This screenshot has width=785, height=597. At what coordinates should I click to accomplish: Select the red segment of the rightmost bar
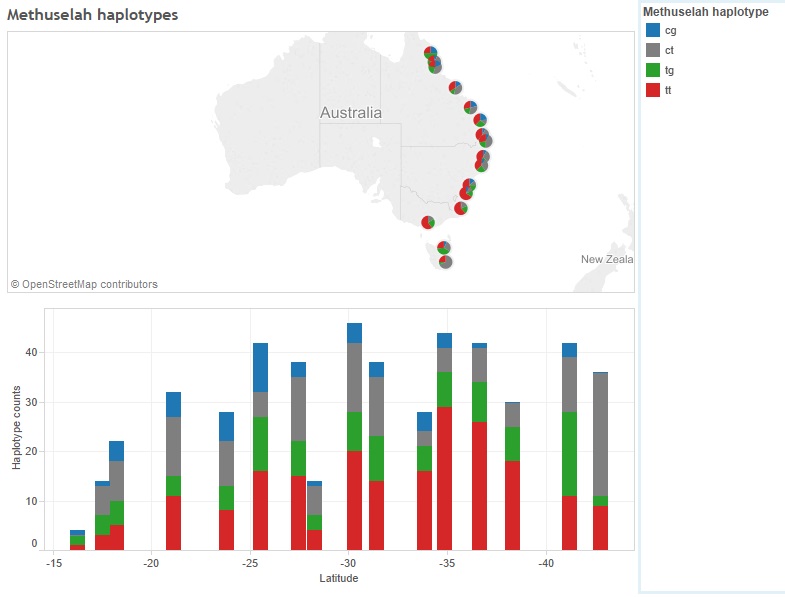601,527
